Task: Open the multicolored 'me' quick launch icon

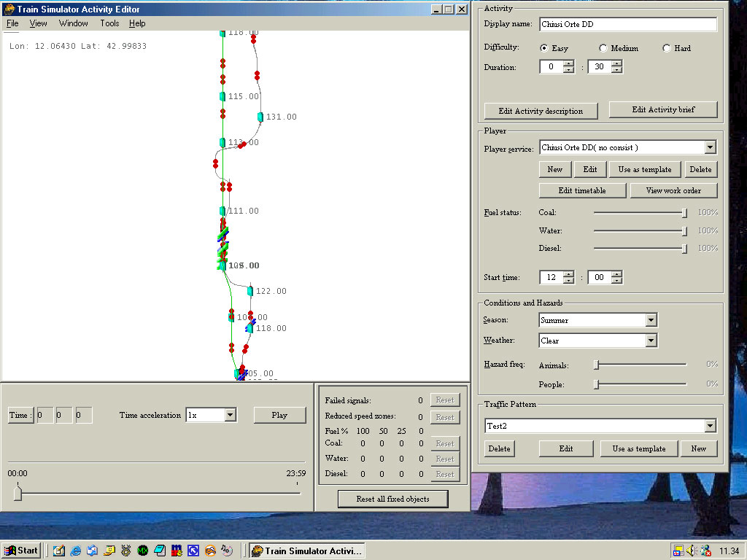Action: (x=177, y=551)
